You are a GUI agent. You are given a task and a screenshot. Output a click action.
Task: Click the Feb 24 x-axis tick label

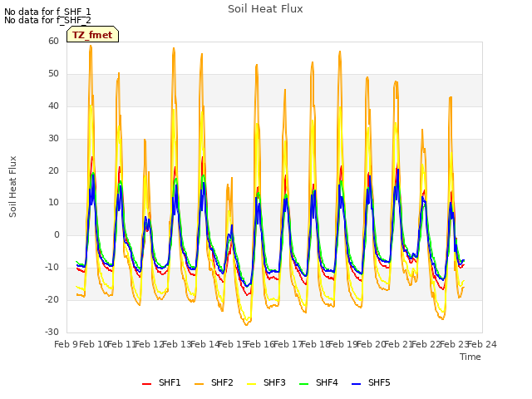pyautogui.click(x=482, y=344)
